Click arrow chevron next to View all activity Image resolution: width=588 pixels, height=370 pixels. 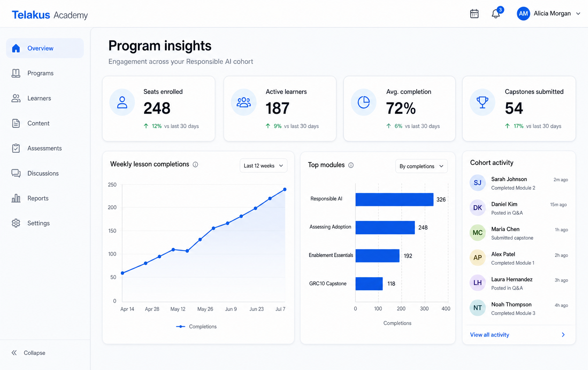(563, 335)
